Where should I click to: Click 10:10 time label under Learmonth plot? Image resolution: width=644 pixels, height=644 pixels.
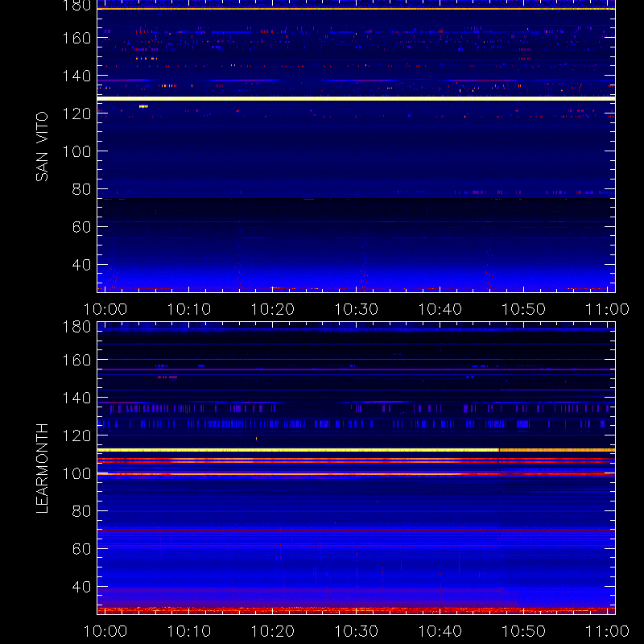pos(189,631)
